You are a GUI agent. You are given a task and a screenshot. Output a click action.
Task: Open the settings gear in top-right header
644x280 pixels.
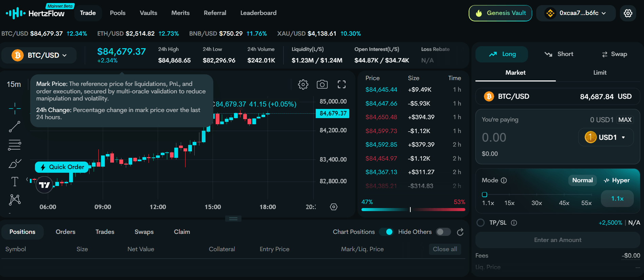(x=628, y=13)
